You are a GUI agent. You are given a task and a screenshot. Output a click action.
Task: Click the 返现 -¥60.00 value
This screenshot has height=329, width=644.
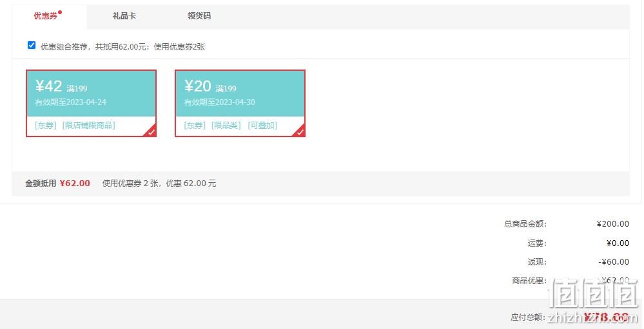click(614, 262)
